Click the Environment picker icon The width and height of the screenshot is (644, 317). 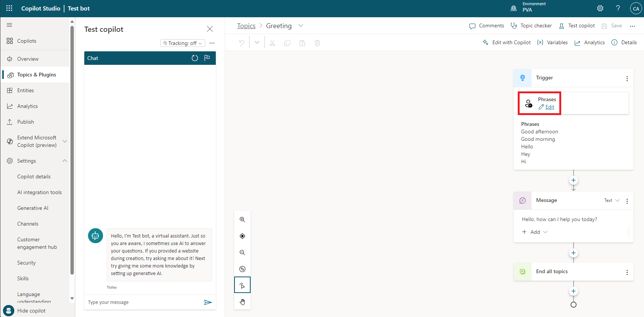tap(514, 8)
